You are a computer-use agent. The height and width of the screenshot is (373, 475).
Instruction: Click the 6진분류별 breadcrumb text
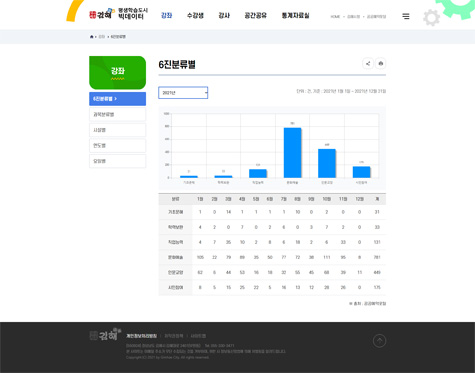coord(118,37)
